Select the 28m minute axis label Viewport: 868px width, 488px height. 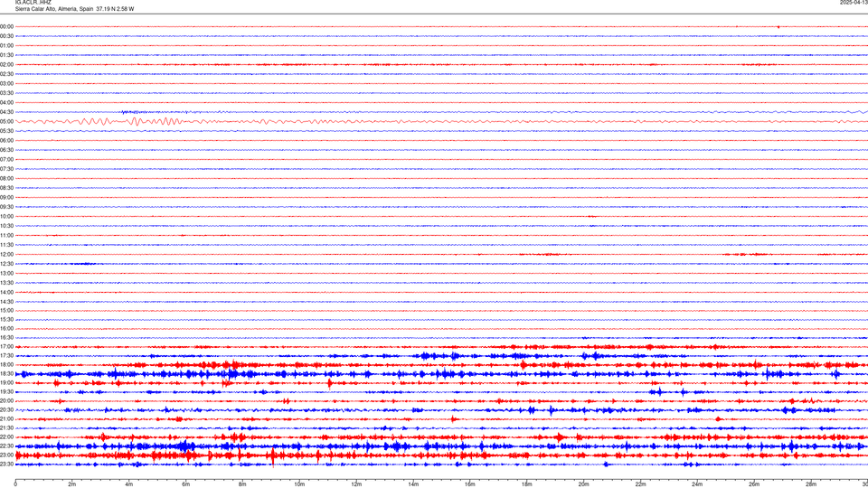[x=811, y=484]
